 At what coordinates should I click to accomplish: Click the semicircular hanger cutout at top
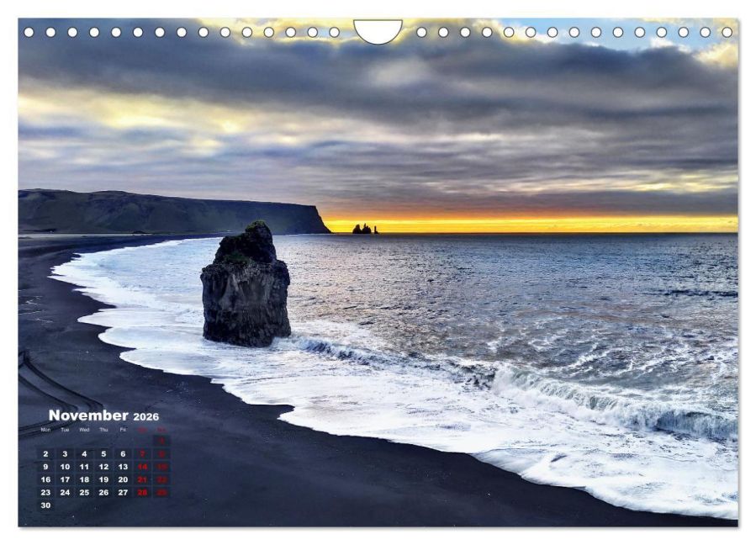pos(378,31)
